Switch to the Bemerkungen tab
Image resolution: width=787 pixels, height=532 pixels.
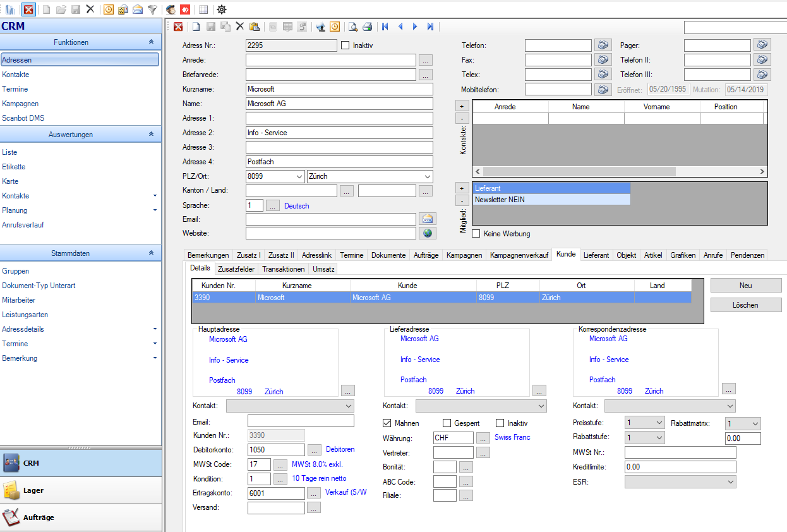[x=208, y=255]
